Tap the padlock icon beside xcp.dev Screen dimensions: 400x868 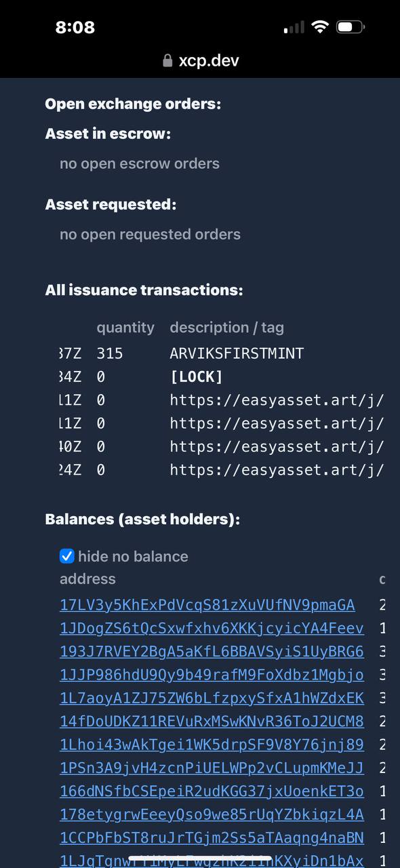point(167,61)
